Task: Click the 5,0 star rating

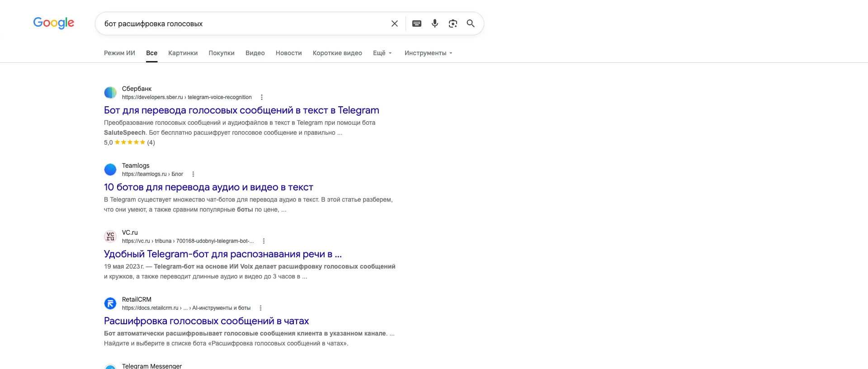Action: (129, 142)
